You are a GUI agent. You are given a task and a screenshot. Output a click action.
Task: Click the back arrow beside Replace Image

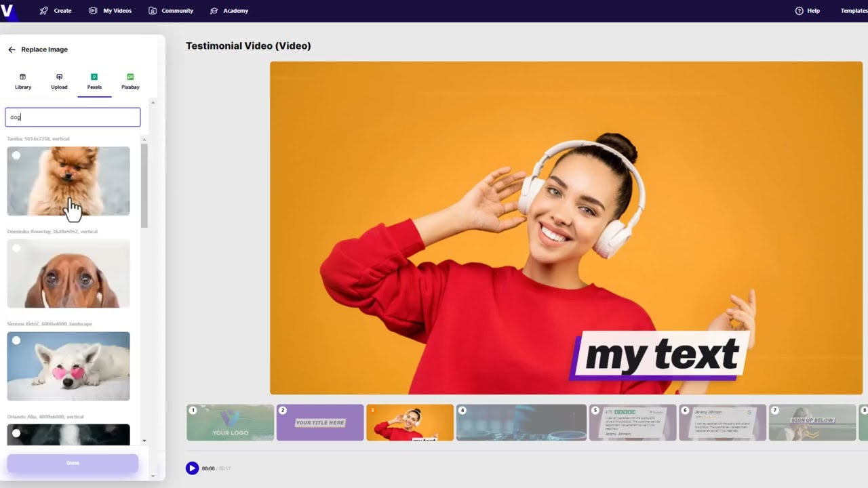click(x=12, y=49)
